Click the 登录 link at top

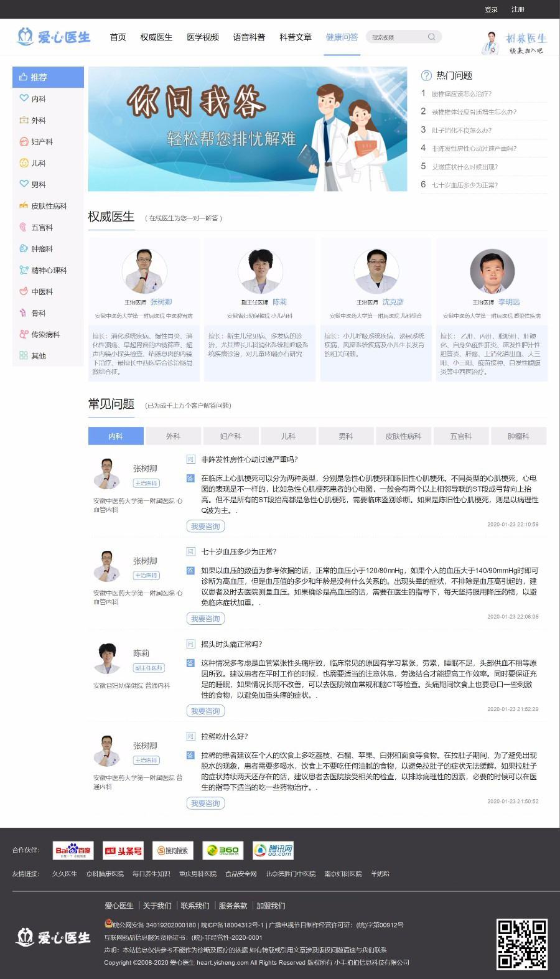[x=491, y=9]
